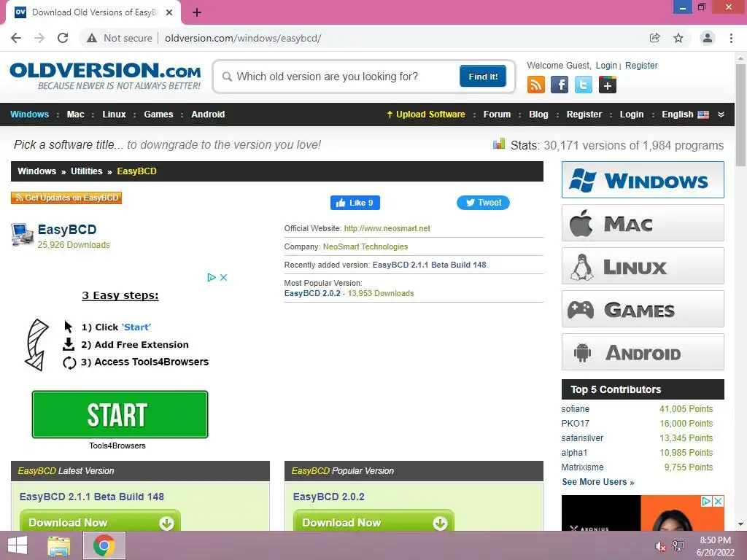The width and height of the screenshot is (747, 560).
Task: Click the Login link near Welcome Guest
Action: (606, 65)
